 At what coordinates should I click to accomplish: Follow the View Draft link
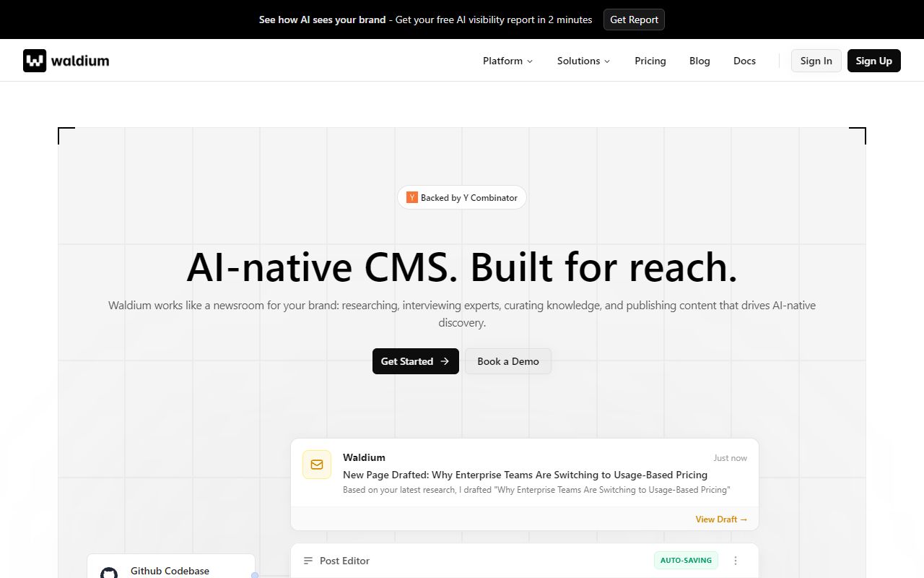point(721,519)
